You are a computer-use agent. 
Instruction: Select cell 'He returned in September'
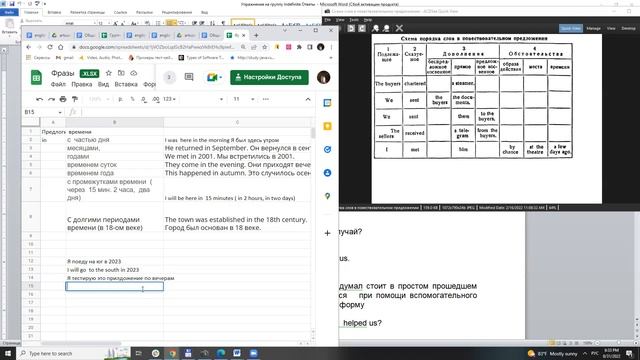point(237,148)
